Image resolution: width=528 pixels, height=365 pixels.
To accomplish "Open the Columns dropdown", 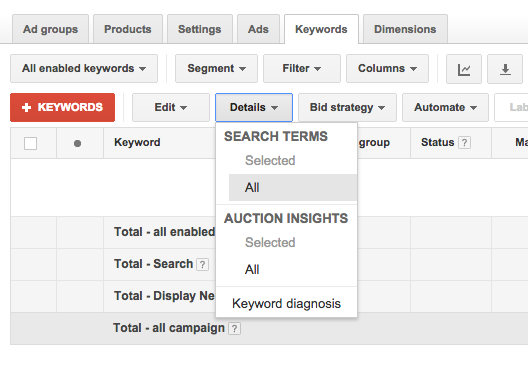I will [387, 69].
